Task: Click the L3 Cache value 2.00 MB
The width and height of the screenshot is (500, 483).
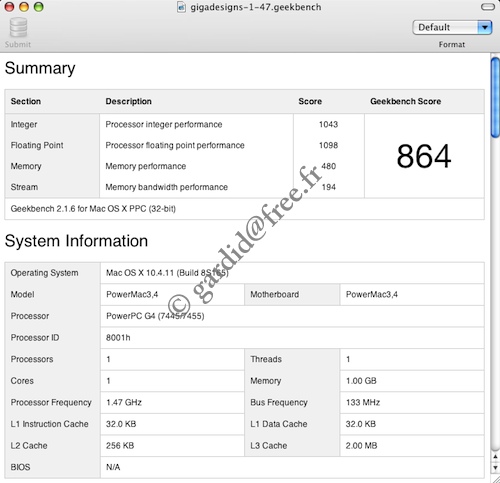Action: (x=362, y=446)
